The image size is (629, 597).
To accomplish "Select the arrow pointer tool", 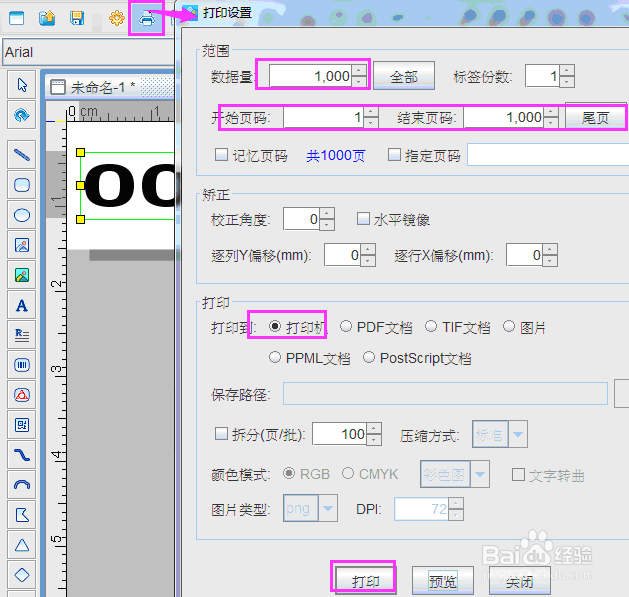I will pos(22,85).
